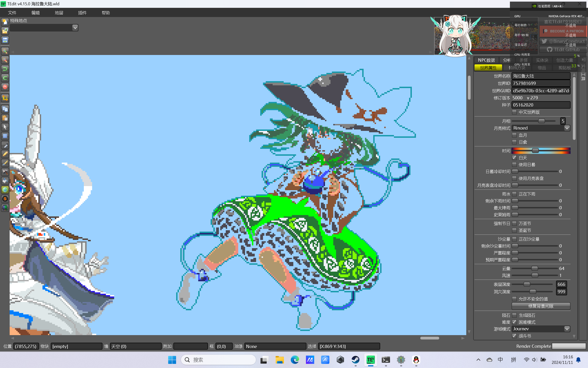Enable the 万圣节 Halloween checkbox
Viewport: 588px width, 368px height.
(514, 223)
